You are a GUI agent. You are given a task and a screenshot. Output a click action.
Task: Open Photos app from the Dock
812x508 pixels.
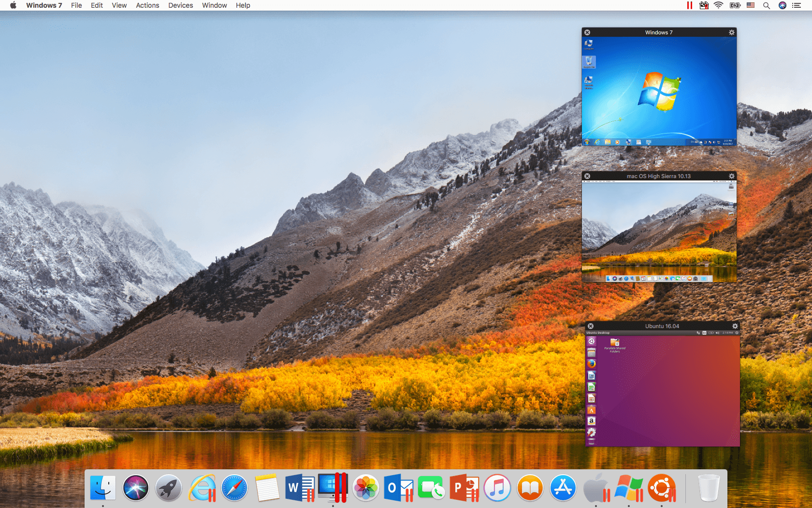coord(366,488)
